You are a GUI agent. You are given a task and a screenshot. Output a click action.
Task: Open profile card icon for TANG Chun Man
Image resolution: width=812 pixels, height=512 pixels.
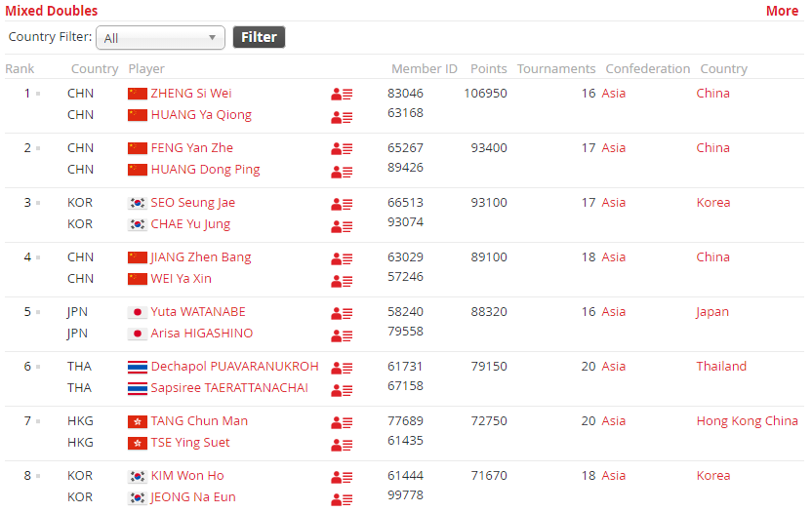(342, 422)
